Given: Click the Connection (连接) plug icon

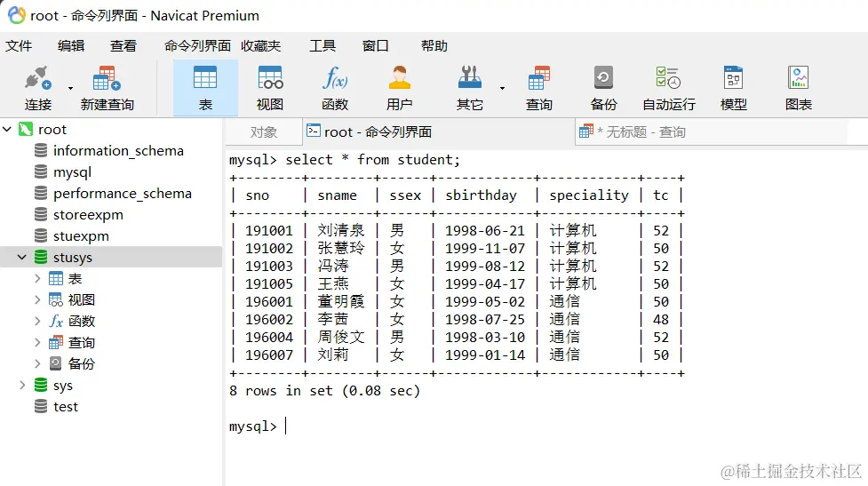Looking at the screenshot, I should click(37, 78).
